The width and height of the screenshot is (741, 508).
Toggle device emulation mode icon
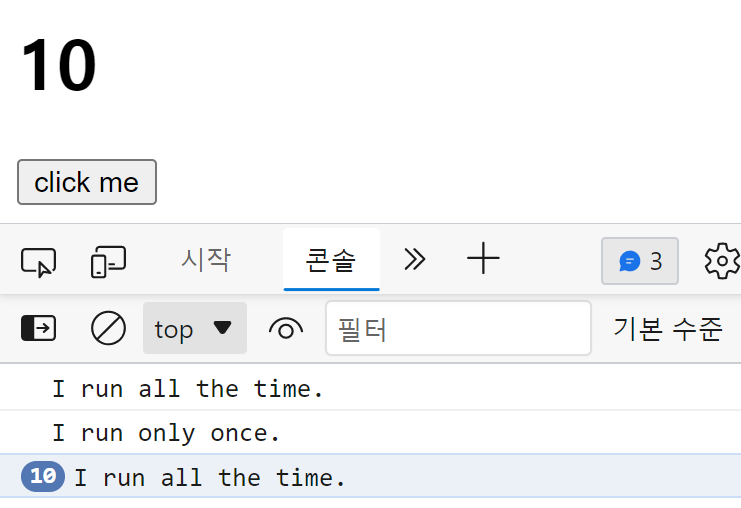click(108, 261)
